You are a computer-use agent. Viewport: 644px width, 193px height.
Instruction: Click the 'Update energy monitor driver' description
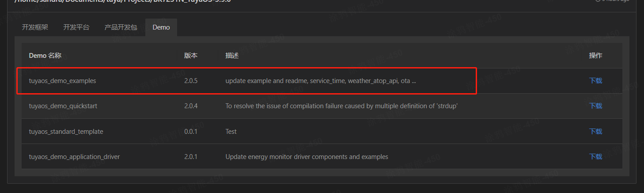[307, 157]
